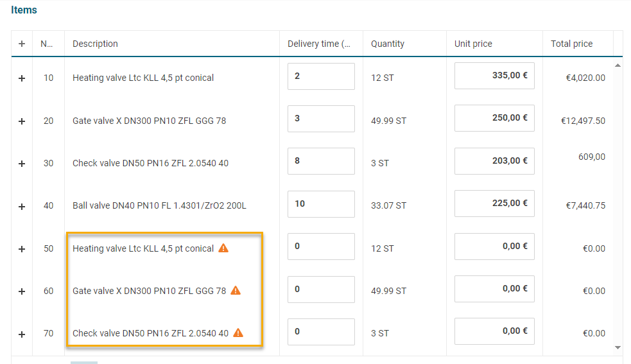This screenshot has height=364, width=631.
Task: Expand row 40 Ball valve details
Action: point(22,206)
